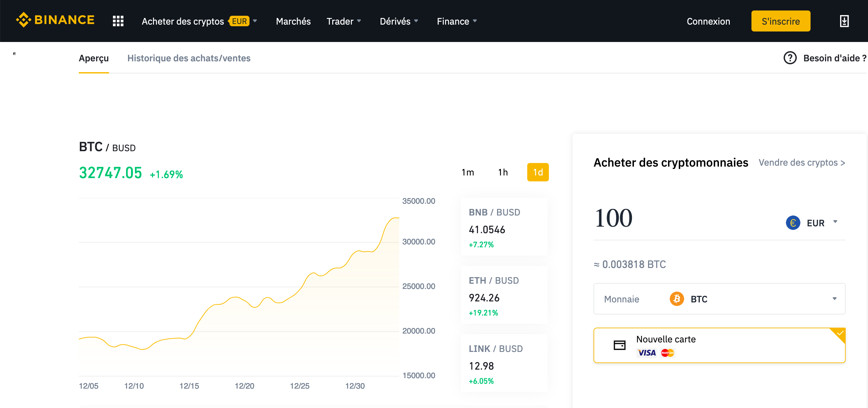Click Vendre des cryptos link
The height and width of the screenshot is (408, 868).
[802, 162]
